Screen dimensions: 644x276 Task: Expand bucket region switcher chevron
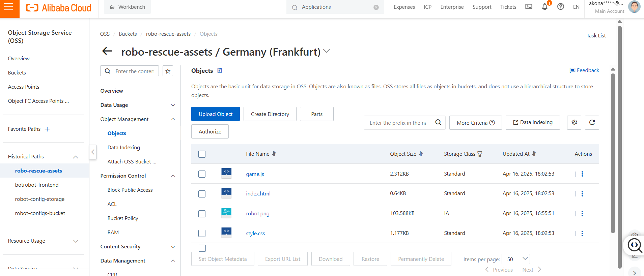click(326, 51)
